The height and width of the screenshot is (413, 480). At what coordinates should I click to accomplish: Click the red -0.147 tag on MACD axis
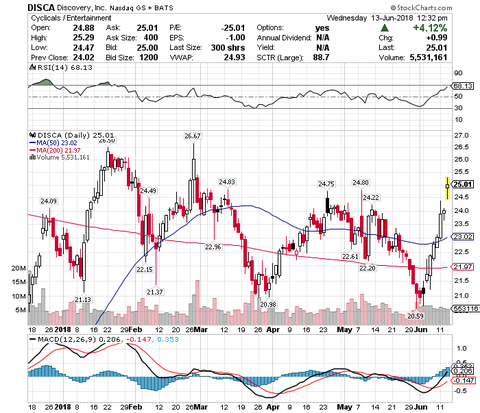pos(463,380)
